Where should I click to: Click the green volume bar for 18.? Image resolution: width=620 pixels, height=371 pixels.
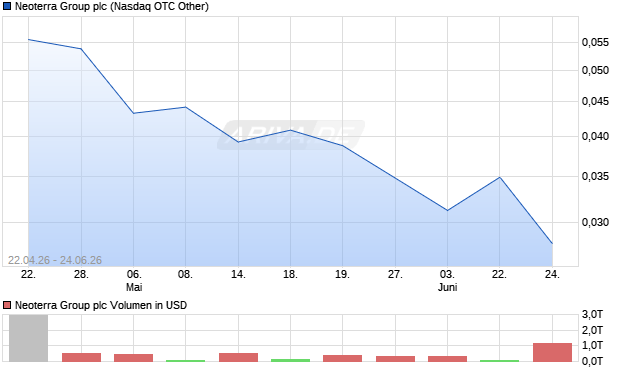[x=290, y=360]
